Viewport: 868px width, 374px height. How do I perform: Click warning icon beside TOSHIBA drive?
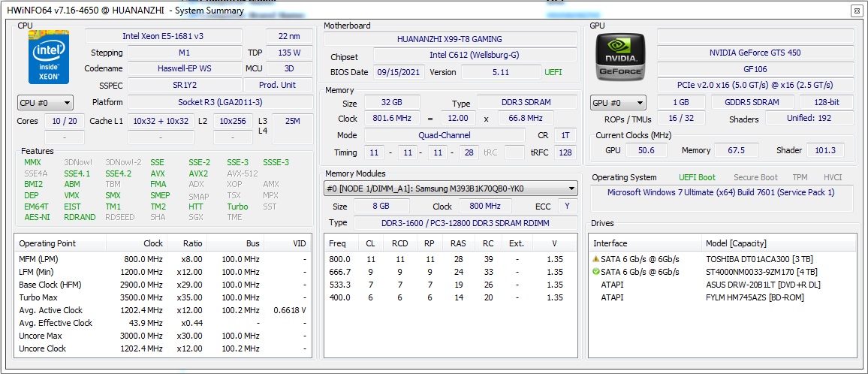pos(595,259)
